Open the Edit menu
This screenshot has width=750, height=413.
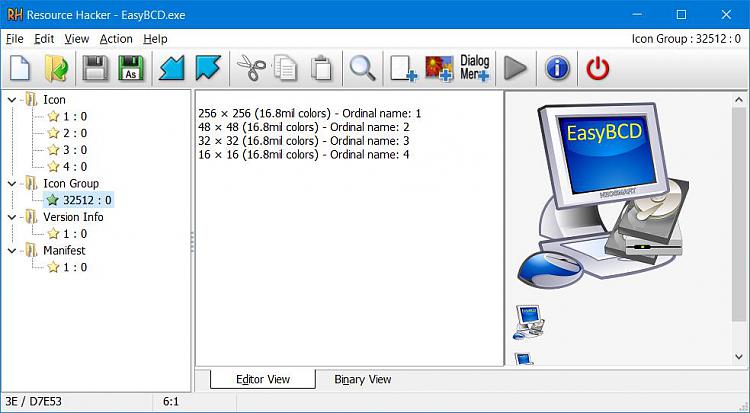pos(44,39)
